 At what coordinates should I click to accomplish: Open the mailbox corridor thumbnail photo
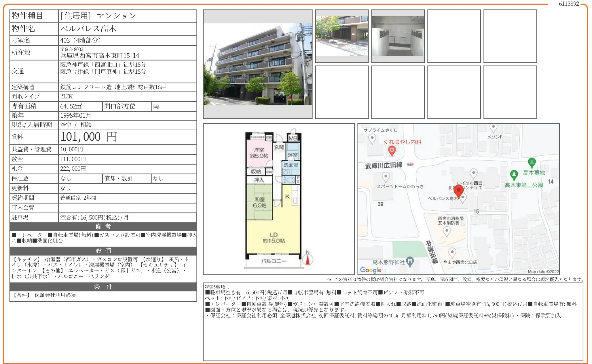tap(398, 36)
